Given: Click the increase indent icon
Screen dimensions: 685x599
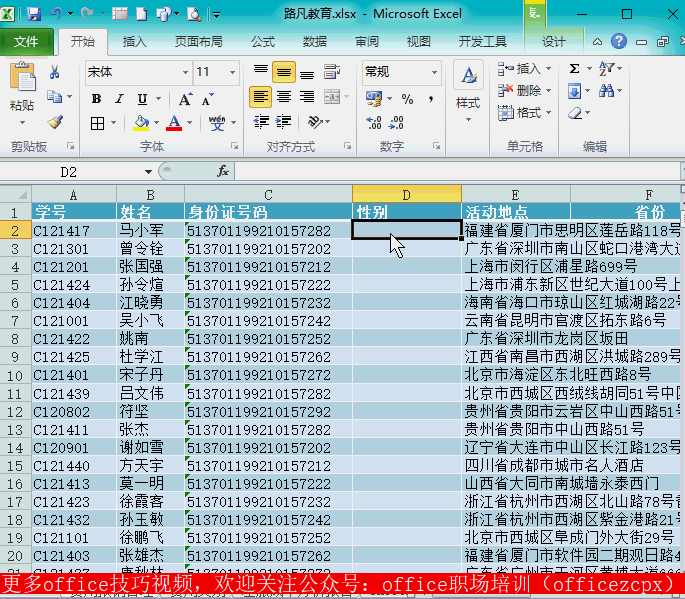Looking at the screenshot, I should click(x=284, y=121).
